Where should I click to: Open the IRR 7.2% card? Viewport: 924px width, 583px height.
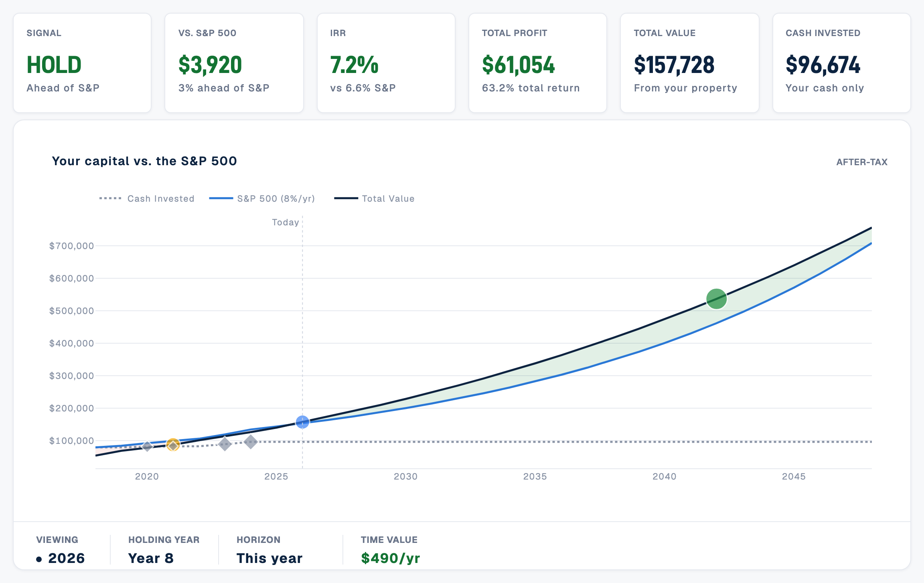pos(386,63)
